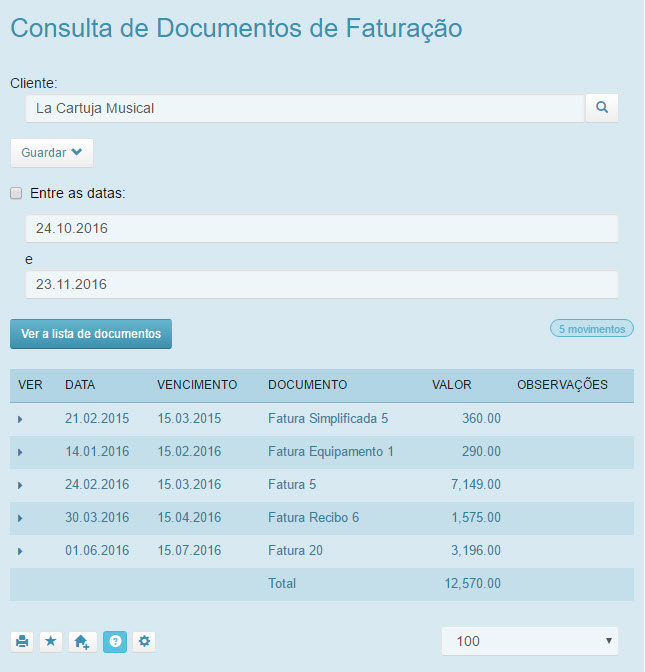
Task: Expand the Fatura 20 row arrow
Action: click(20, 551)
